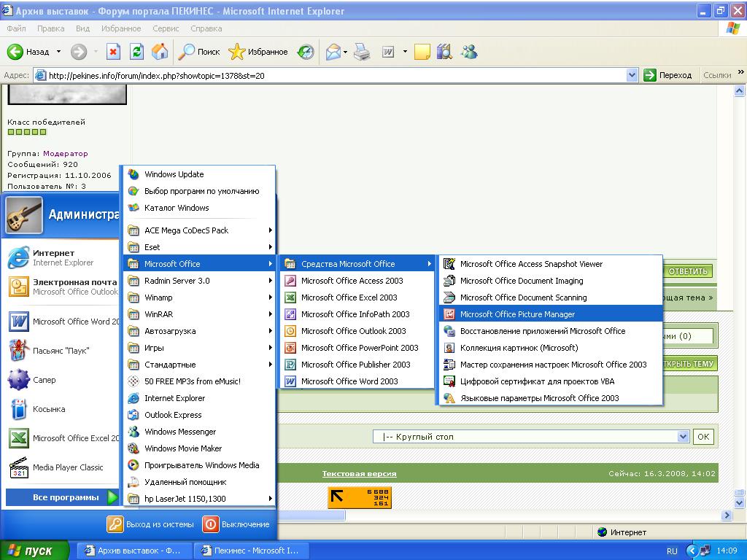This screenshot has height=560, width=747.
Task: Click the Media Player Classic icon
Action: point(18,467)
